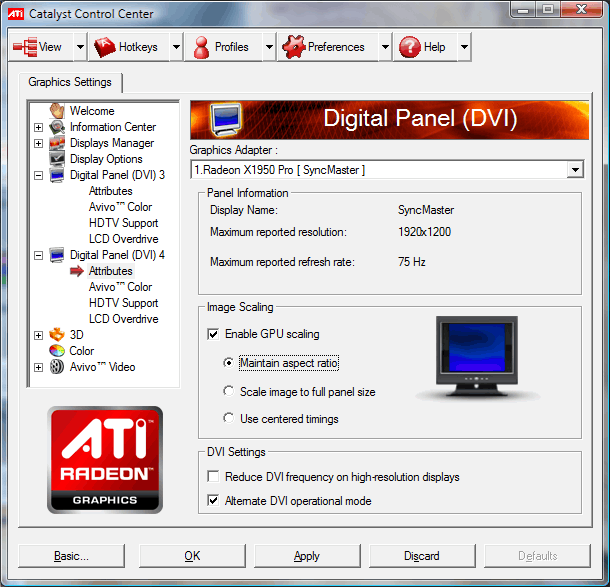Click the Avivo Video film reel icon
The image size is (610, 587).
tap(57, 366)
